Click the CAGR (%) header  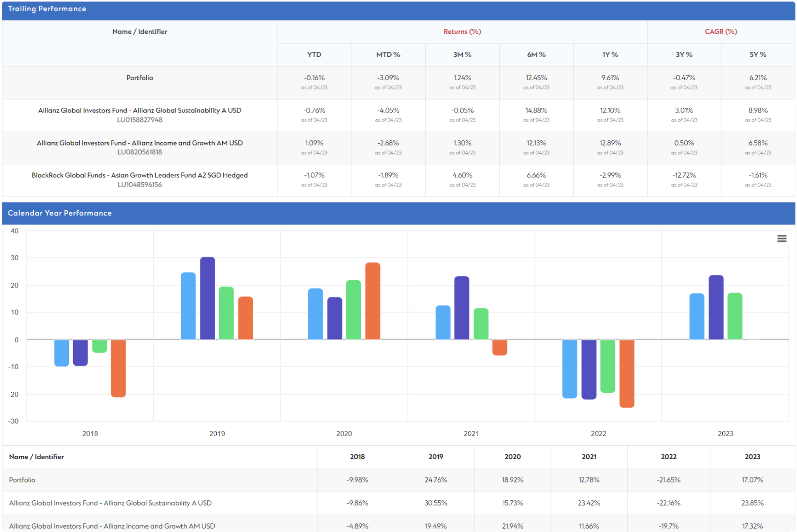[x=721, y=32]
